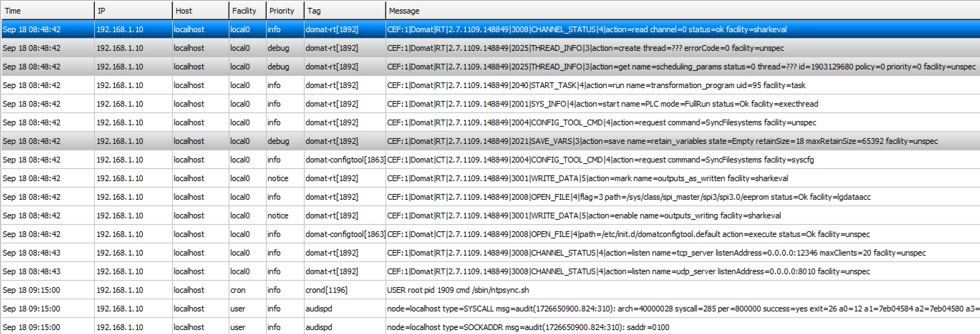The width and height of the screenshot is (980, 334).
Task: Click the notice priority in outputs_writing row
Action: click(278, 216)
